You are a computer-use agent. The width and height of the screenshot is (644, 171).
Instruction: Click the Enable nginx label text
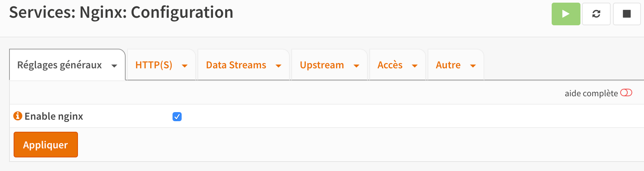(54, 116)
